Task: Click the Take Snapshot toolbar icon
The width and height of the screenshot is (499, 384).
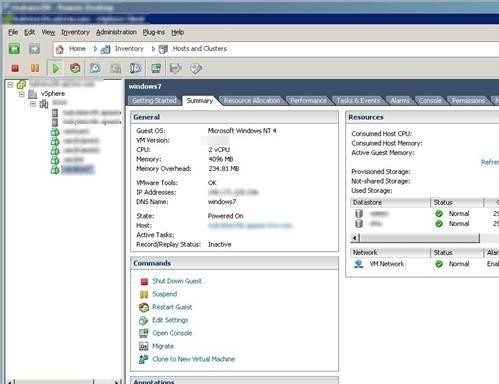Action: pyautogui.click(x=95, y=68)
